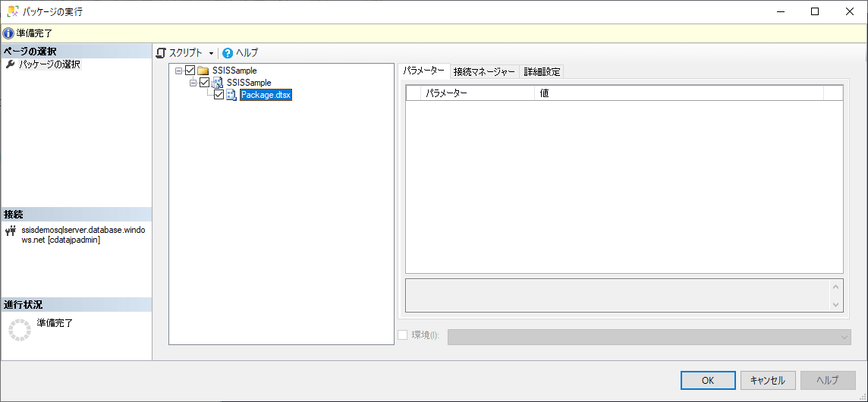868x402 pixels.
Task: Click inside the parameter description text box
Action: coord(617,296)
